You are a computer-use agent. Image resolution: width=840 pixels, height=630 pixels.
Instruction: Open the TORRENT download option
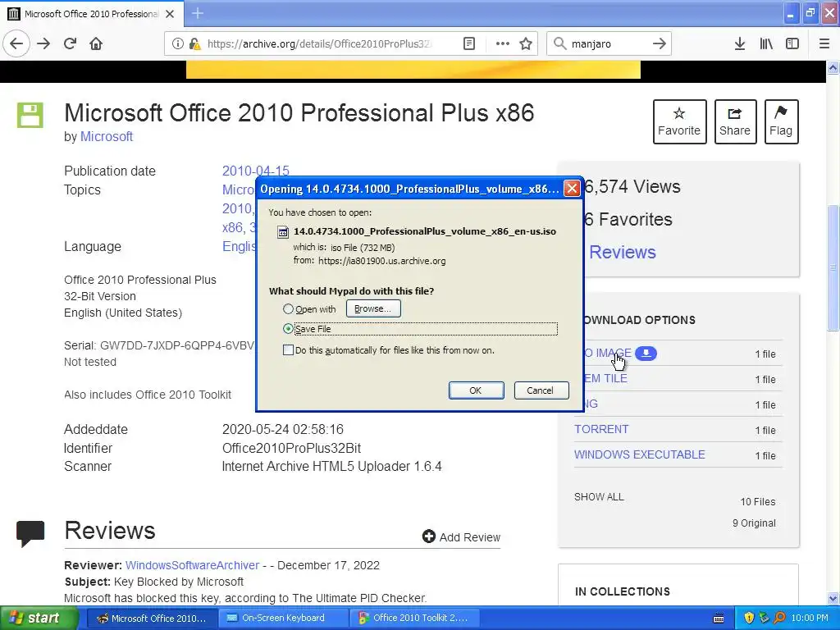click(601, 429)
